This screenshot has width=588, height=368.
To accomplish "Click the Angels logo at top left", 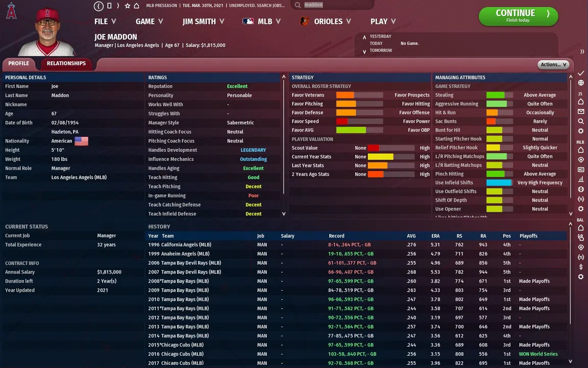I will (x=11, y=10).
